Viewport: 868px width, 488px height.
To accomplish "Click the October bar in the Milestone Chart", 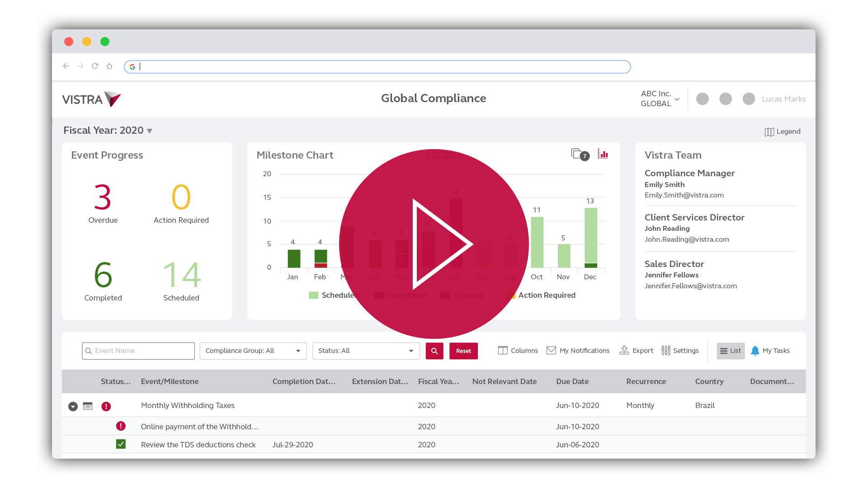I will coord(537,242).
